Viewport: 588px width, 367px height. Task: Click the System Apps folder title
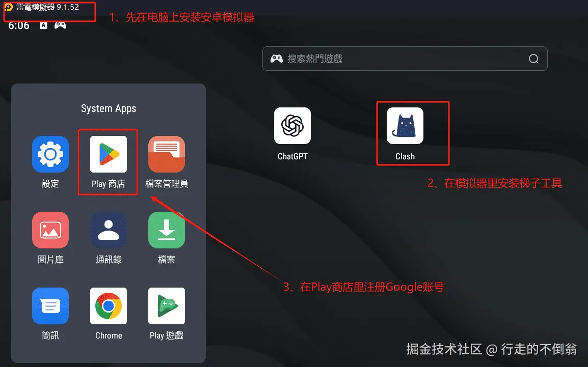[108, 108]
